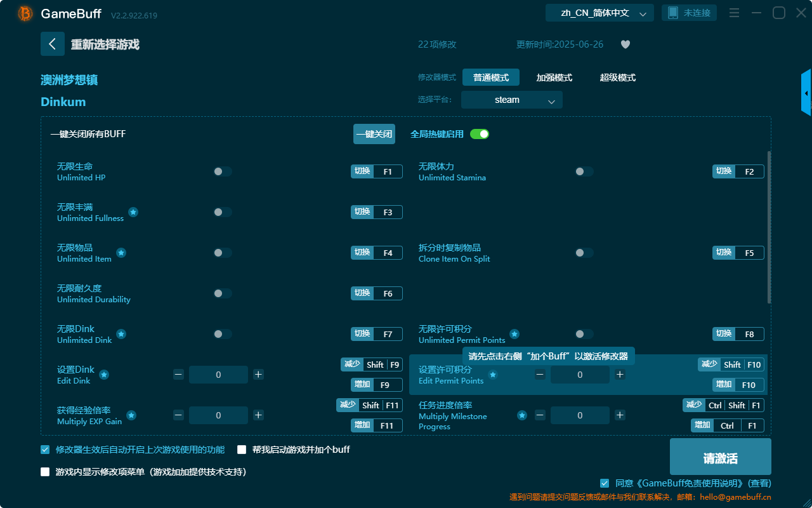Screen dimensions: 812x508
Task: Click the 未连接 connection status button
Action: coord(690,13)
